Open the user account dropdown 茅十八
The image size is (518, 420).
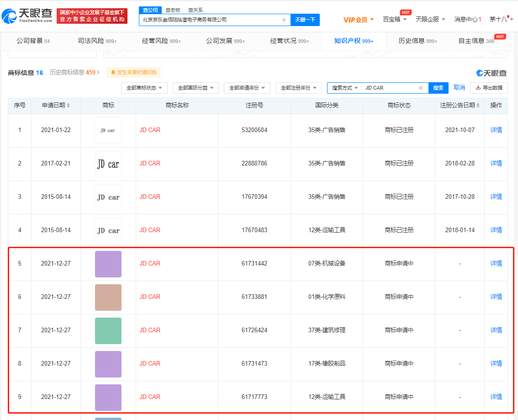(501, 20)
